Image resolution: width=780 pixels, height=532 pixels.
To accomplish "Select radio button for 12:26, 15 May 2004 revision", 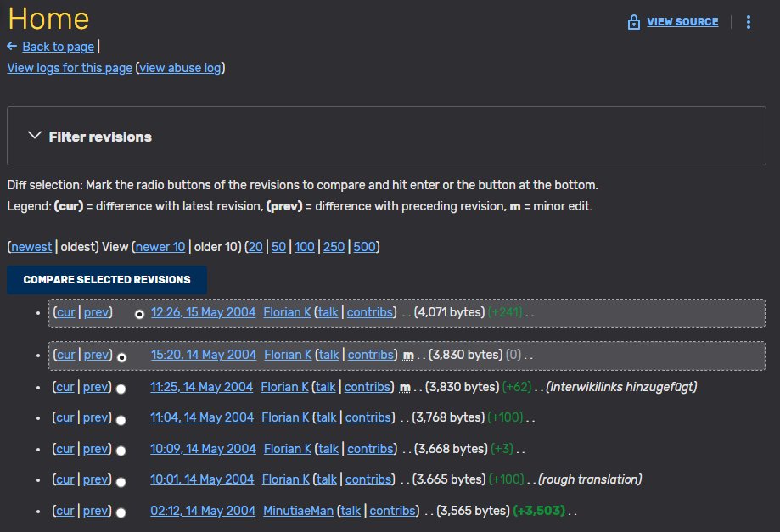I will pyautogui.click(x=139, y=314).
